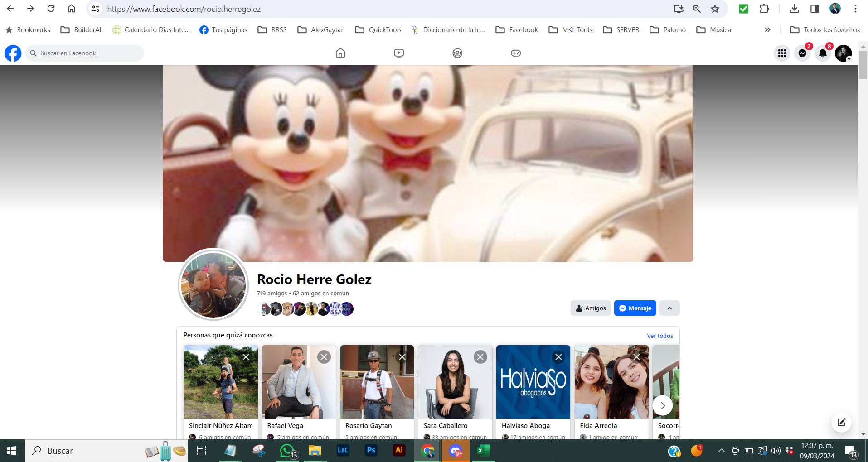868x462 pixels.
Task: Dismiss Rafael Vega suggestion
Action: [x=324, y=357]
